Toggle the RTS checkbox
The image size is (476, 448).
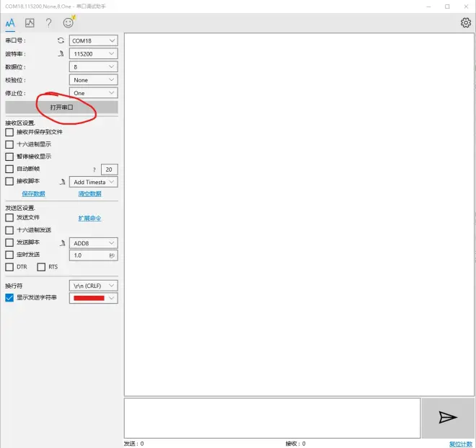pyautogui.click(x=41, y=267)
